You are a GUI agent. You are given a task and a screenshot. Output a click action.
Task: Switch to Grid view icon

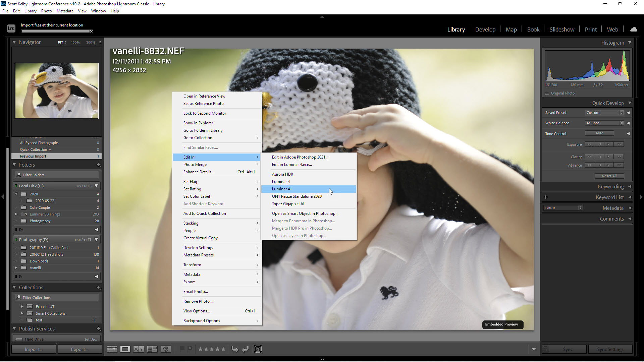(112, 349)
